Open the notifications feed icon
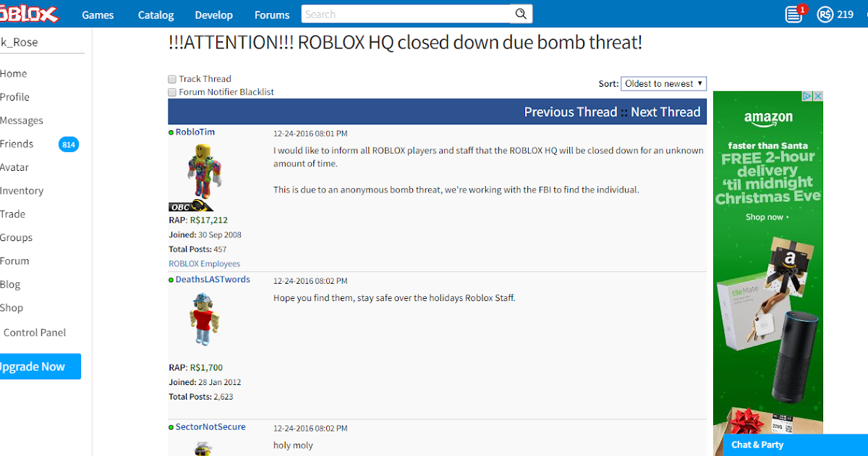The height and width of the screenshot is (456, 868). (x=794, y=14)
